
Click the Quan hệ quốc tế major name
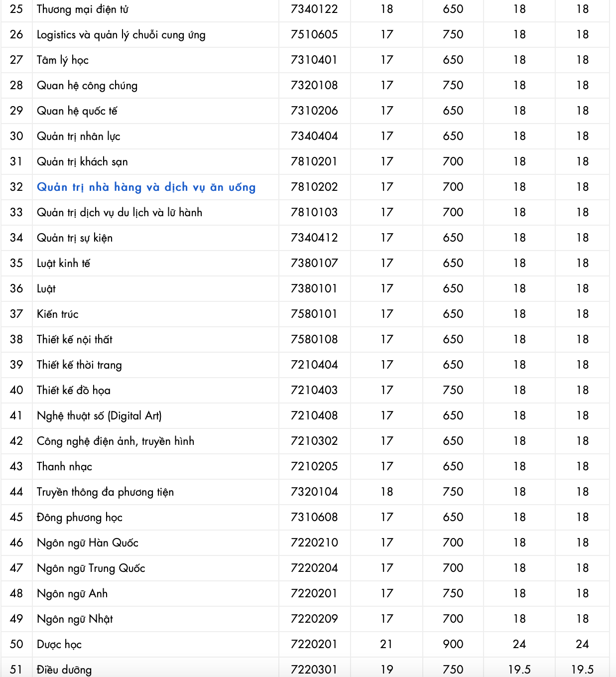click(77, 111)
